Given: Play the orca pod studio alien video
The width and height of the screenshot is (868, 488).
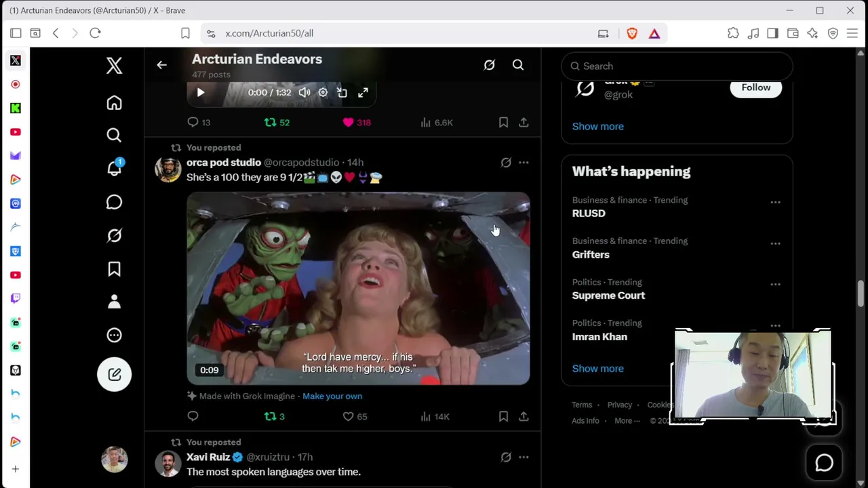Looking at the screenshot, I should pos(358,289).
